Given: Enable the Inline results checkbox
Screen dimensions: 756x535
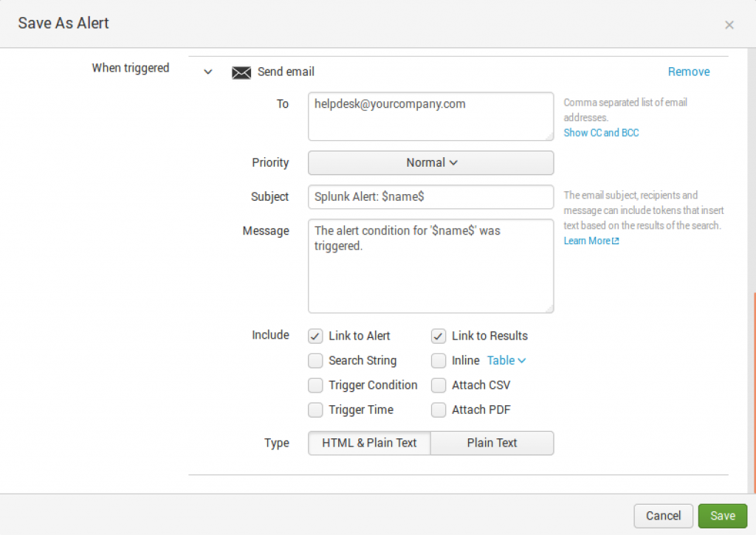Looking at the screenshot, I should pyautogui.click(x=439, y=361).
